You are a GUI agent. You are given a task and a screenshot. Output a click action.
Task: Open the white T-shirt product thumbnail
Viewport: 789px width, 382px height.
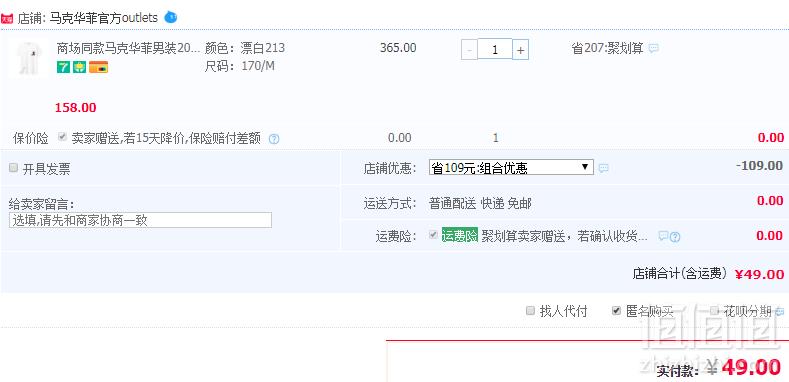pos(29,58)
